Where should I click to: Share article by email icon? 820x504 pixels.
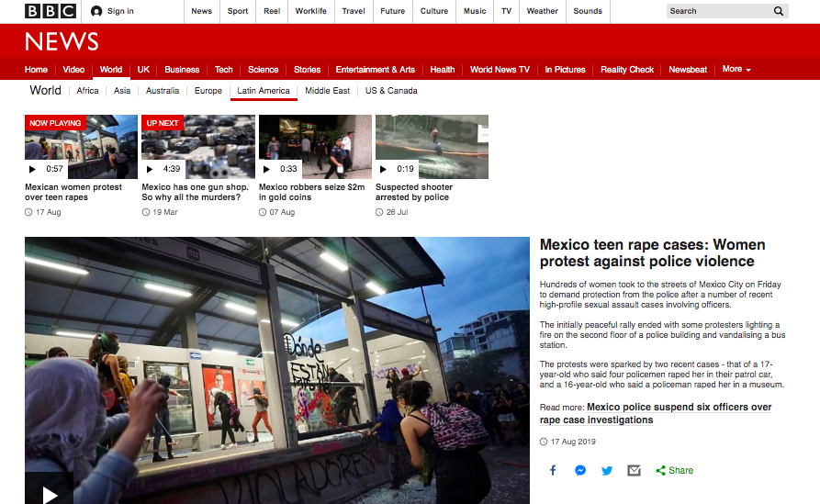634,470
